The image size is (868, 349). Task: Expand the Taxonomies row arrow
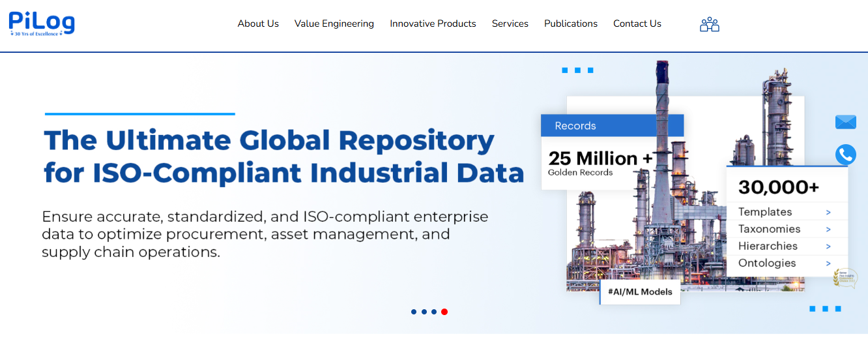pos(828,230)
